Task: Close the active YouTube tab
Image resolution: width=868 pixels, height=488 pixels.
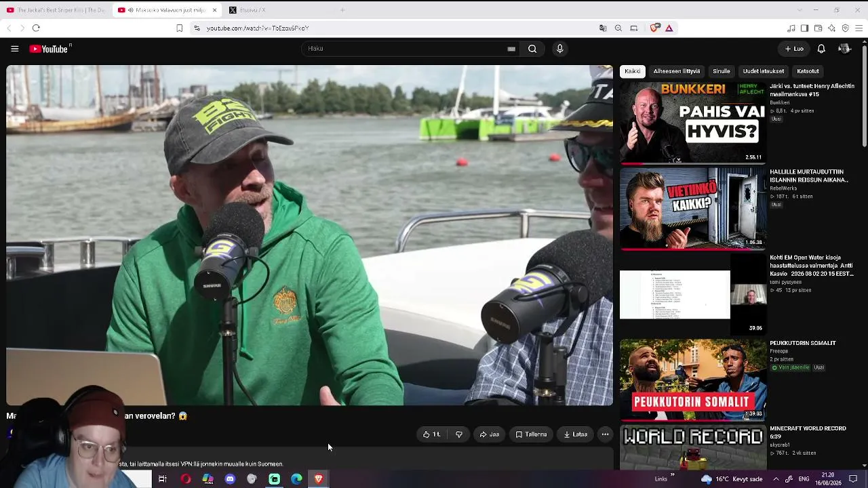Action: point(214,10)
